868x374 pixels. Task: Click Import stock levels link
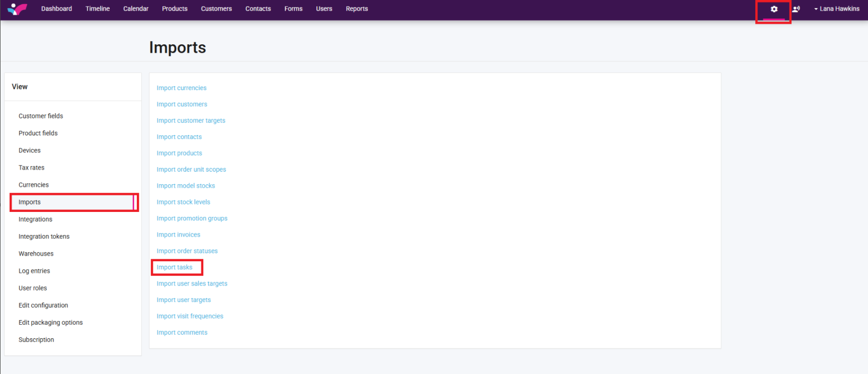(183, 202)
